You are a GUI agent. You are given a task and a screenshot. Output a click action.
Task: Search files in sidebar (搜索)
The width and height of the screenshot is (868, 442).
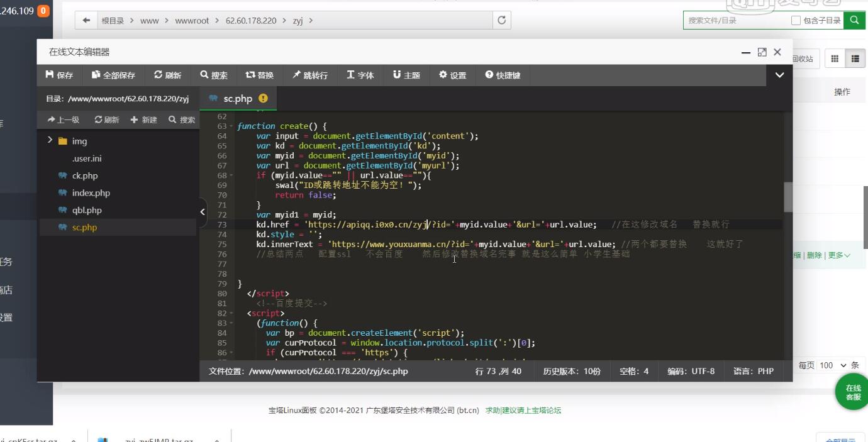182,119
